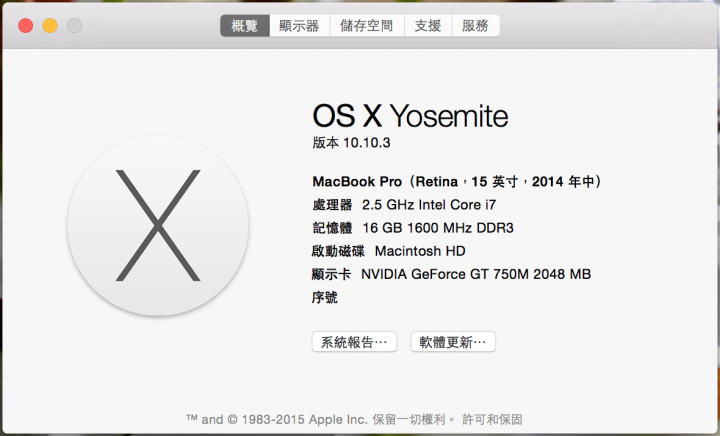This screenshot has height=436, width=720.
Task: Go to the 支援 support tab
Action: click(428, 26)
